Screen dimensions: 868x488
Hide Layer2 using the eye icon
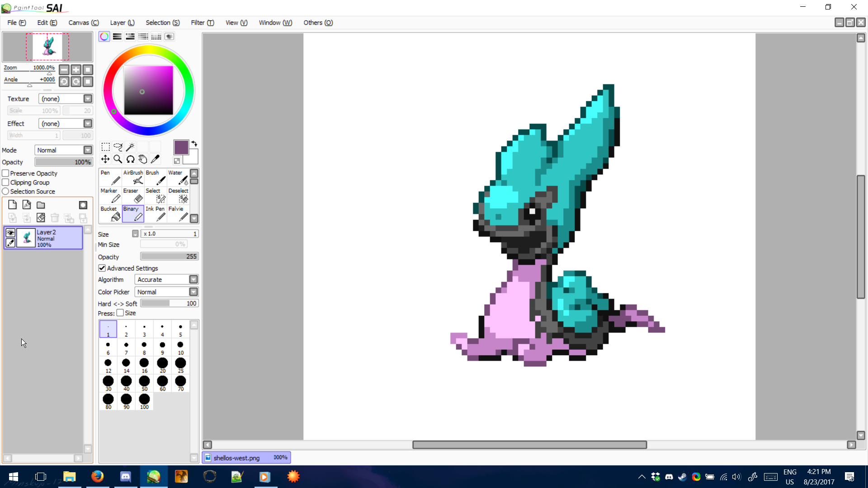(10, 233)
